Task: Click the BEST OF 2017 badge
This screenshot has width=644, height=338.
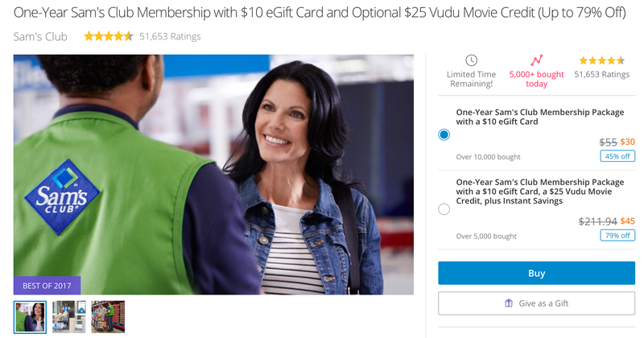Action: [47, 286]
